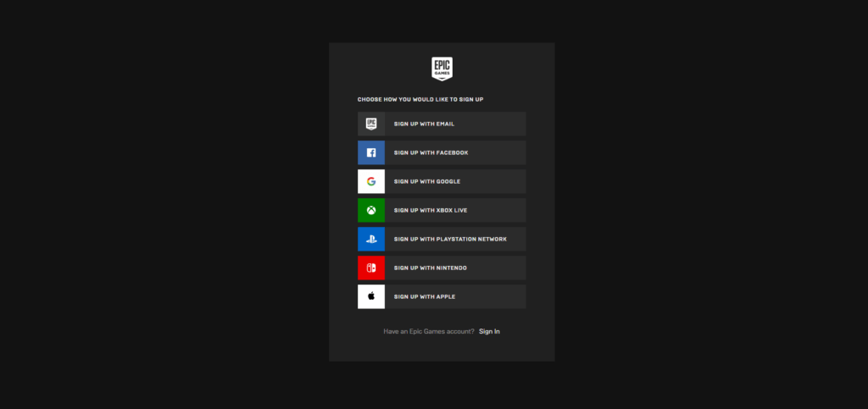Sign up using the Google icon option
The height and width of the screenshot is (409, 868).
tap(442, 181)
